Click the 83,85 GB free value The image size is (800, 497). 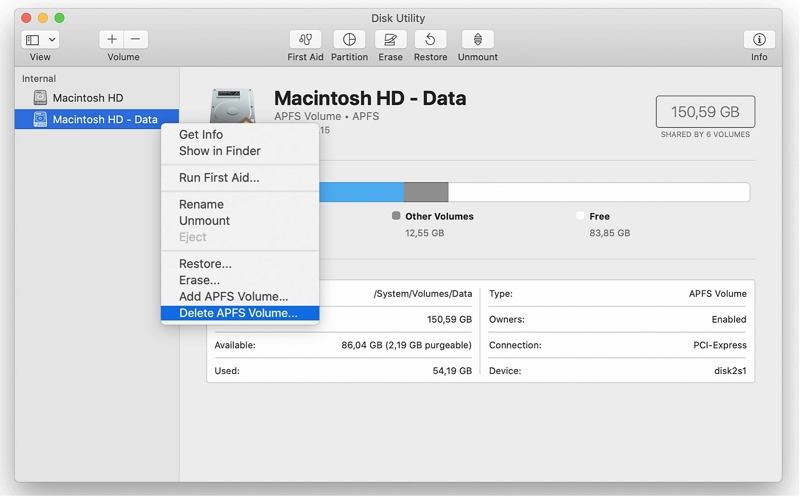tap(610, 233)
